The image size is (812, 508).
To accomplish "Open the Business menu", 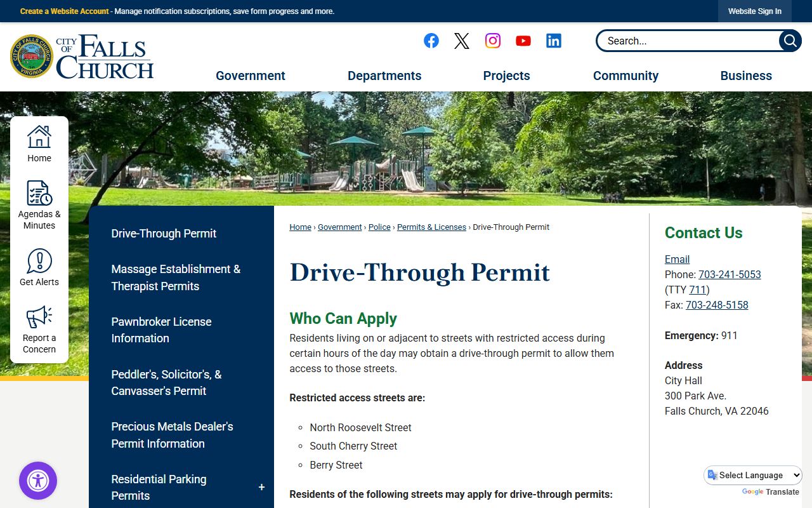I will [x=746, y=76].
